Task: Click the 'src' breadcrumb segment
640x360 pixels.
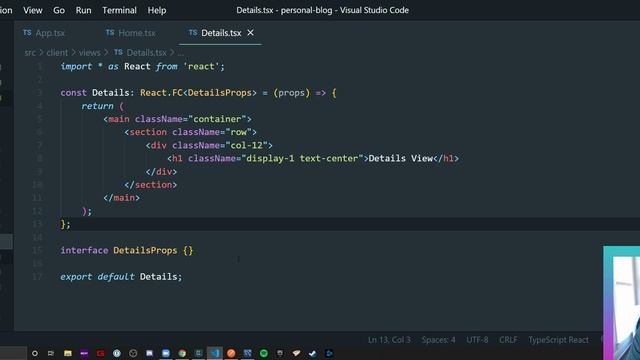Action: [x=30, y=53]
